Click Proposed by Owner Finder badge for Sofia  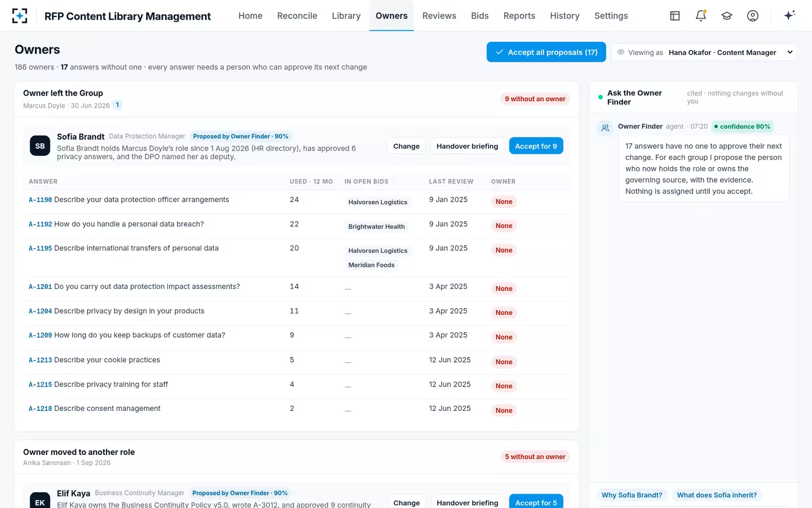pyautogui.click(x=241, y=136)
